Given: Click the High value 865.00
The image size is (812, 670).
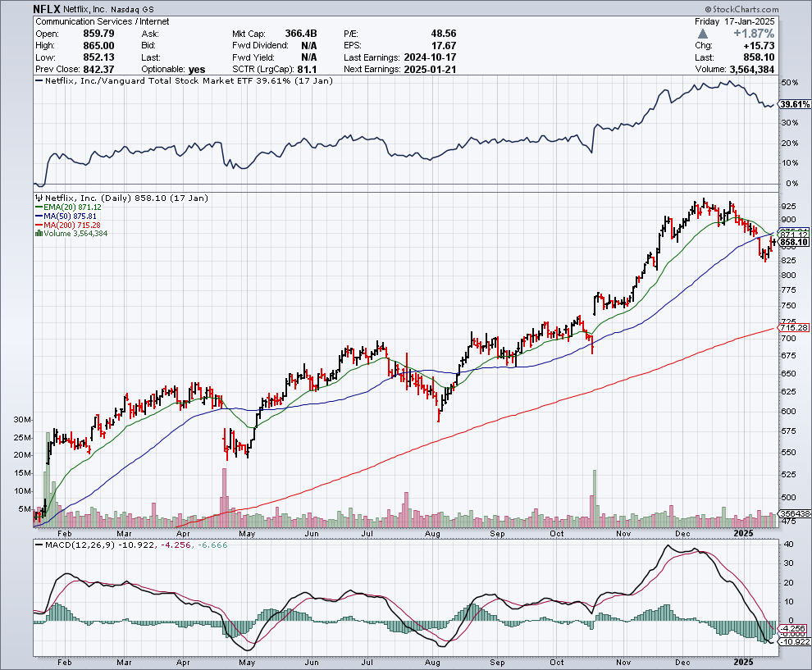Looking at the screenshot, I should [98, 46].
